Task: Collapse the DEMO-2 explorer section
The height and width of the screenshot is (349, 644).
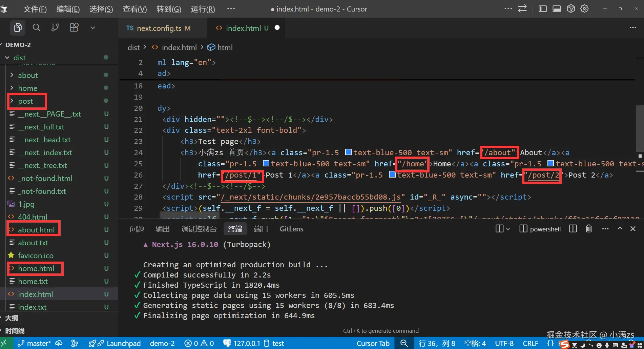Action: point(18,45)
